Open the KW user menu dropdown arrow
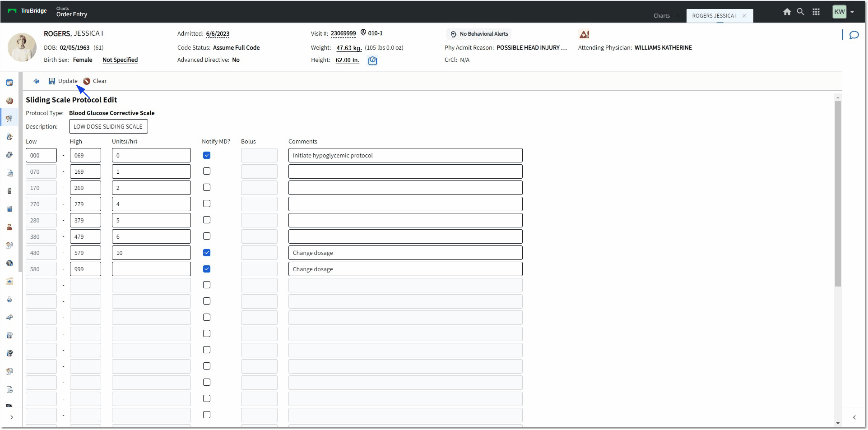The height and width of the screenshot is (430, 868). click(852, 12)
